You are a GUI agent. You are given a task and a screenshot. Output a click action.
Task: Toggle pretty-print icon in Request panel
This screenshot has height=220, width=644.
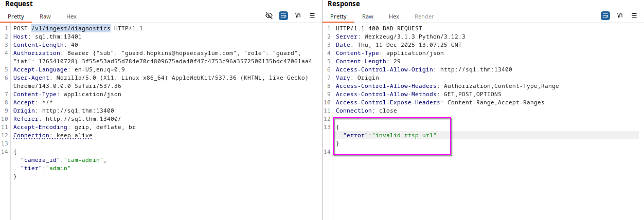pos(283,16)
